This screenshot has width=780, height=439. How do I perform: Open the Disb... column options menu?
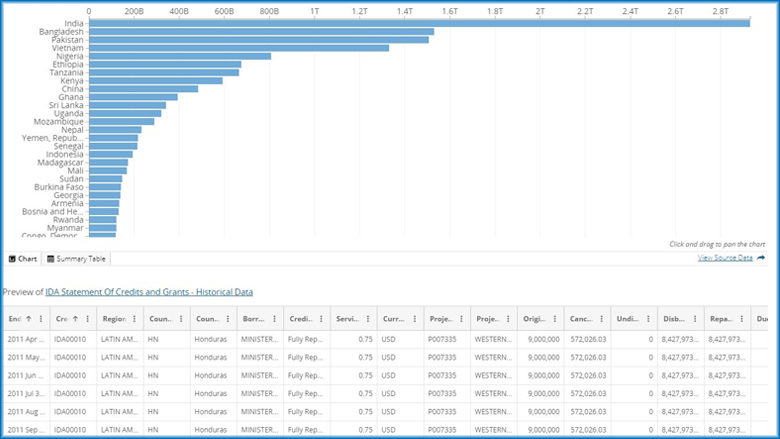[x=695, y=319]
